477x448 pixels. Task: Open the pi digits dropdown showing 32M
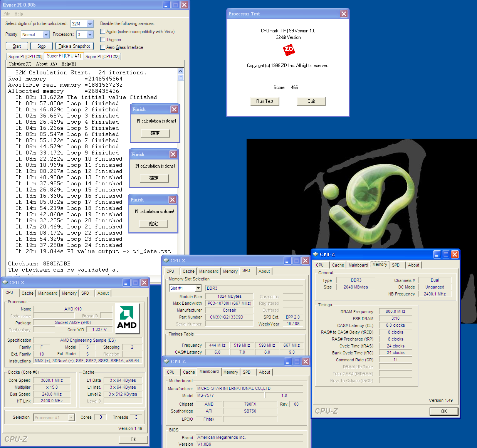click(90, 24)
